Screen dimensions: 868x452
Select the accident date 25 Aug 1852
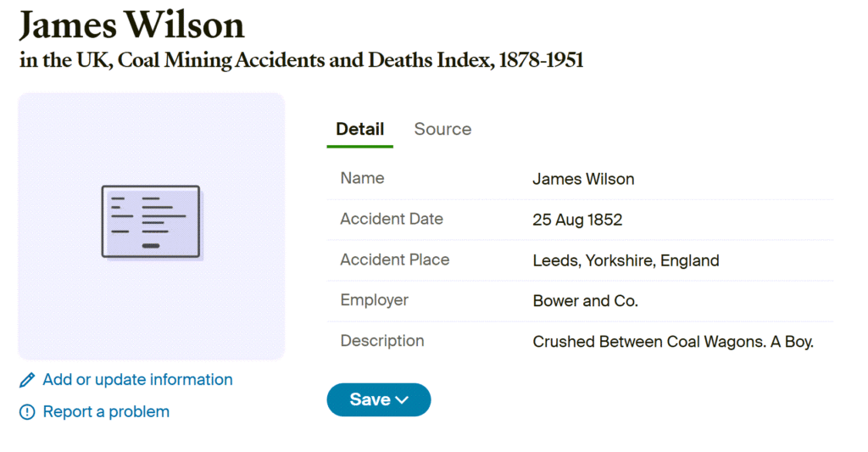pyautogui.click(x=577, y=220)
